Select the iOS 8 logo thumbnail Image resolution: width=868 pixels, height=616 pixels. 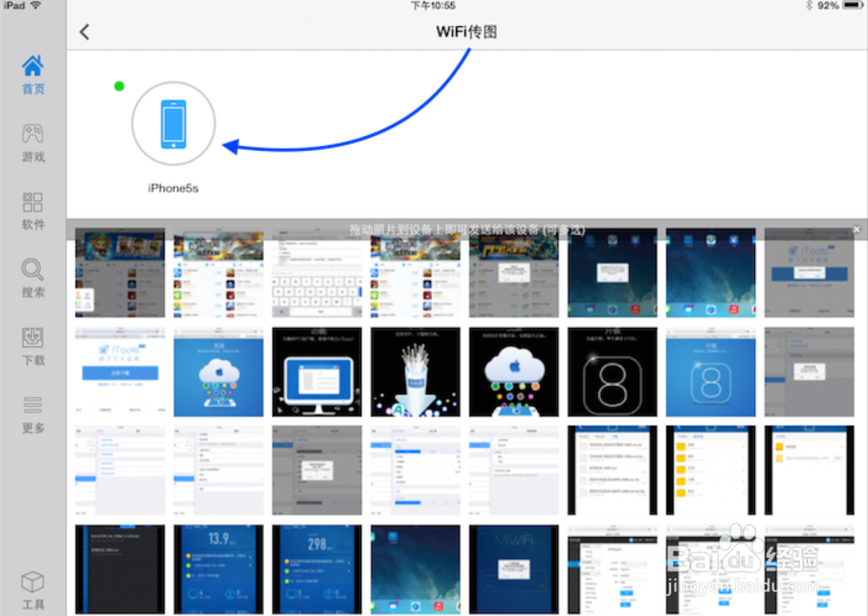coord(612,371)
